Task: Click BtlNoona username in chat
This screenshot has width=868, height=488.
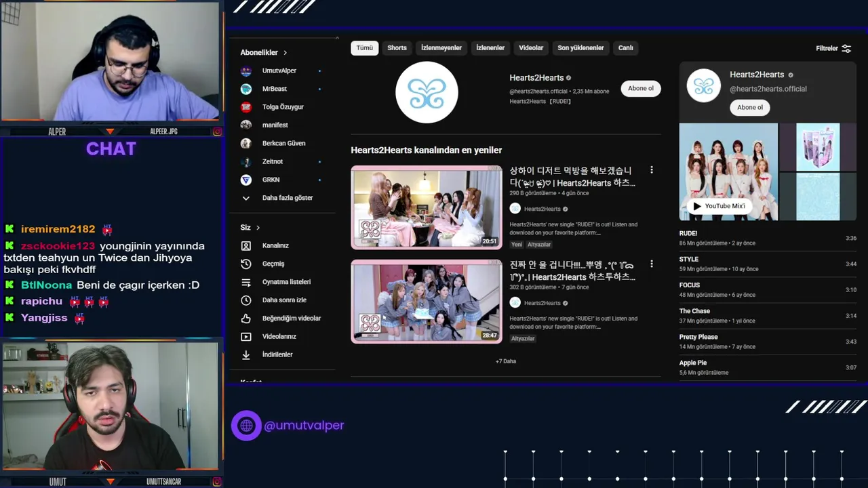Action: tap(46, 285)
